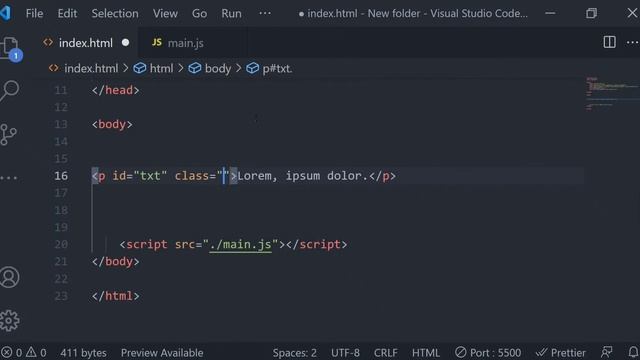Screen dimensions: 640x360
Task: Open the Manage settings gear
Action: tap(9, 320)
